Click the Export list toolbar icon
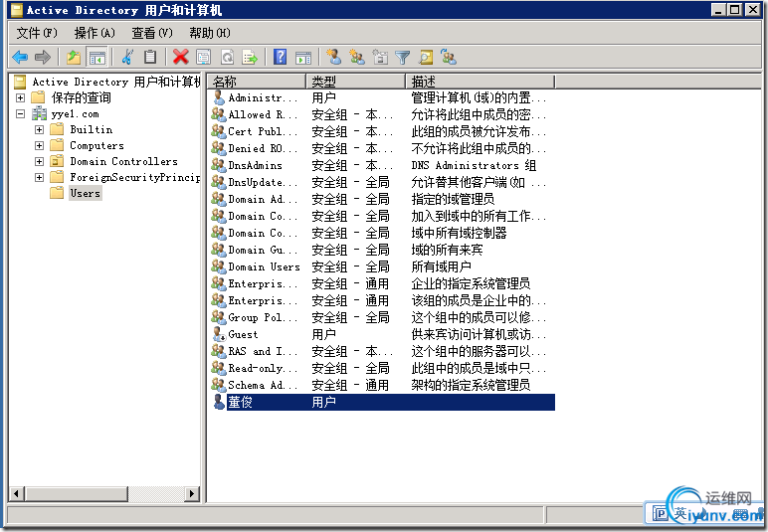Viewport: 768px width, 532px height. [x=250, y=58]
